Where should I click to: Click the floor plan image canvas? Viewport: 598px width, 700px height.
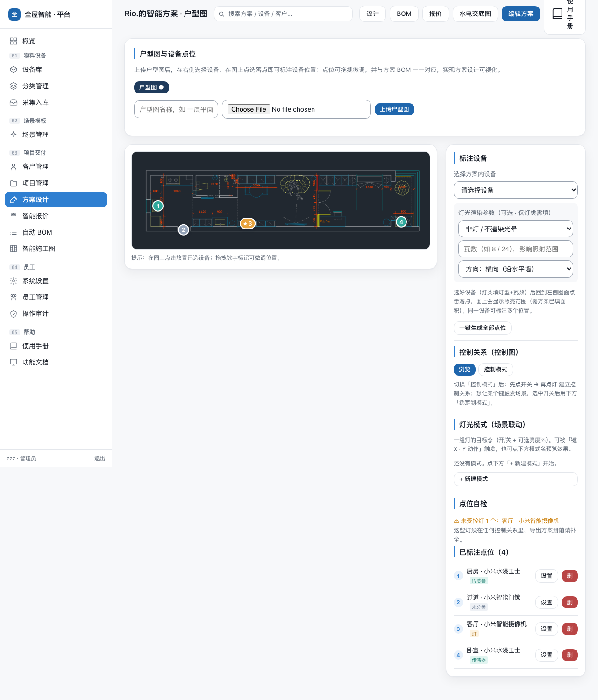tap(281, 200)
